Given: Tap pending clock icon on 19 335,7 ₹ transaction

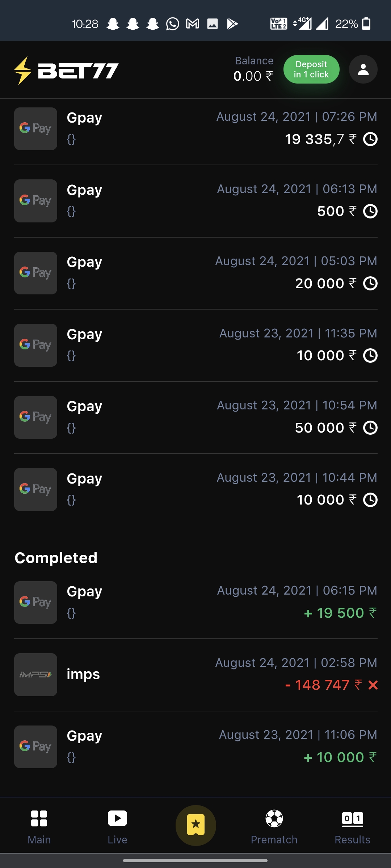Looking at the screenshot, I should pos(370,139).
